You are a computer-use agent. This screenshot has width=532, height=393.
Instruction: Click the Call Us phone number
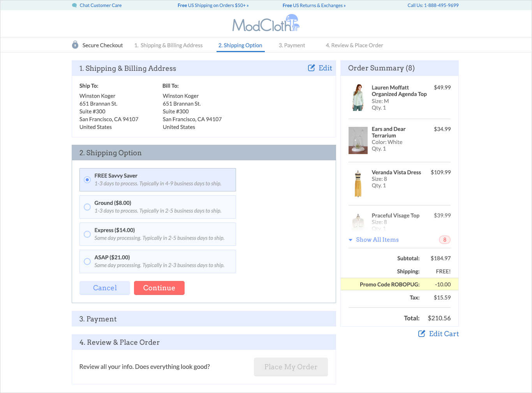tap(433, 5)
